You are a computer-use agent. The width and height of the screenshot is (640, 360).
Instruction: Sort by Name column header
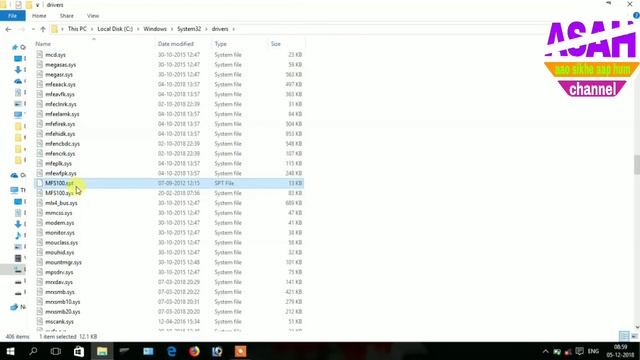point(43,44)
